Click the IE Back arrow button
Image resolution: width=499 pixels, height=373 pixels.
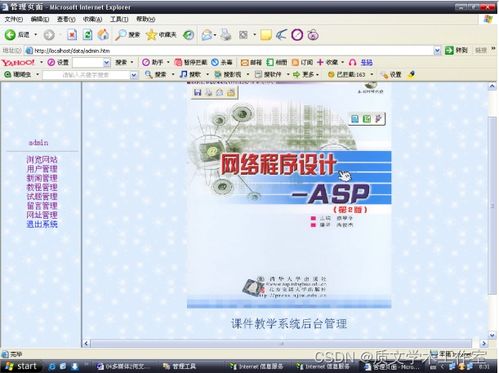(10, 34)
